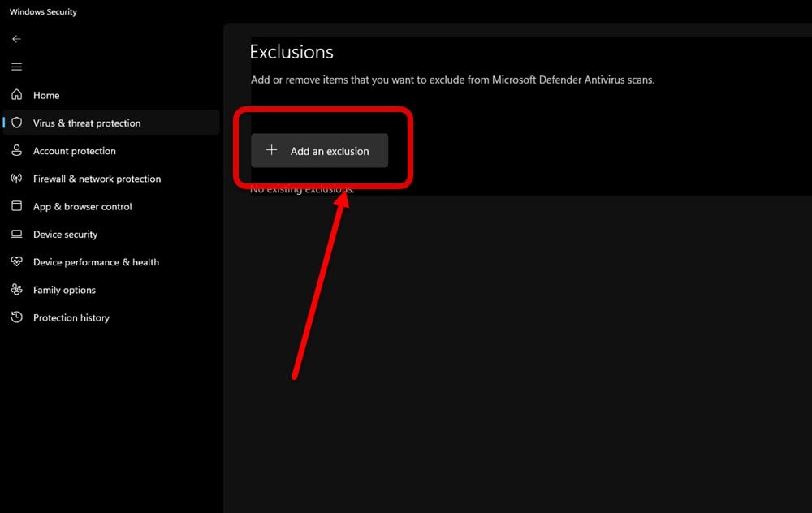Click the Exclusions page heading
The image size is (812, 513).
tap(292, 52)
